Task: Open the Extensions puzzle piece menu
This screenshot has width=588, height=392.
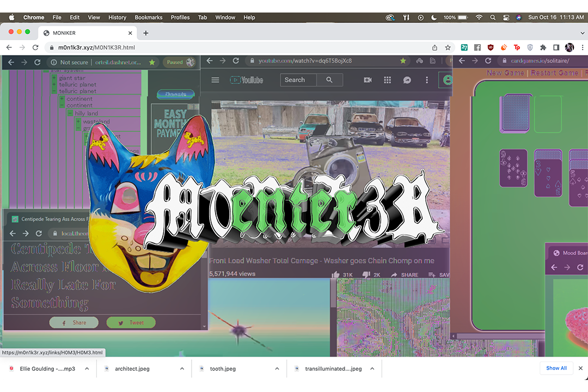Action: 543,47
